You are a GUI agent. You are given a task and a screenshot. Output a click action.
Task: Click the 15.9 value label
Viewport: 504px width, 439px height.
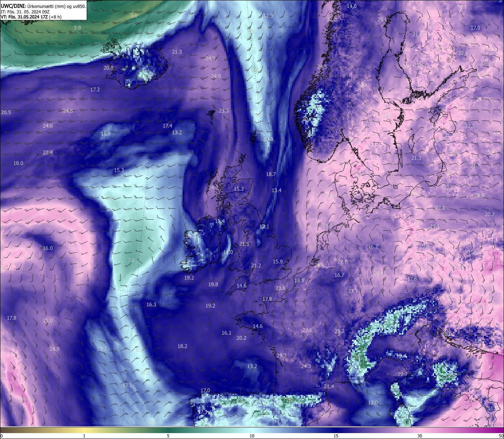click(x=278, y=261)
